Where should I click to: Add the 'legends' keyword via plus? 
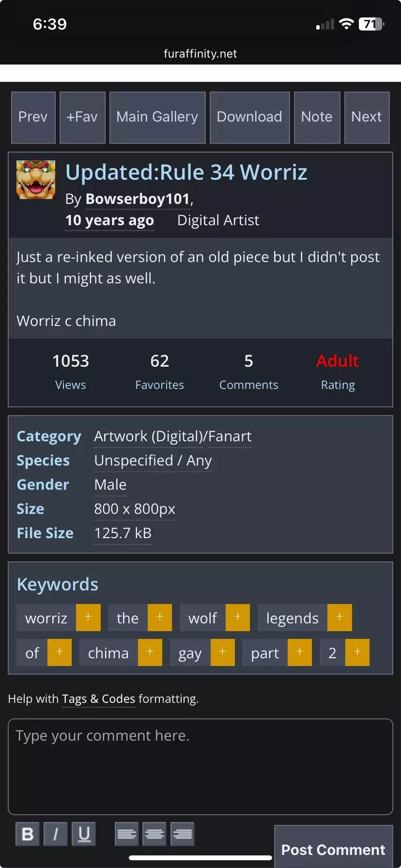coord(339,618)
